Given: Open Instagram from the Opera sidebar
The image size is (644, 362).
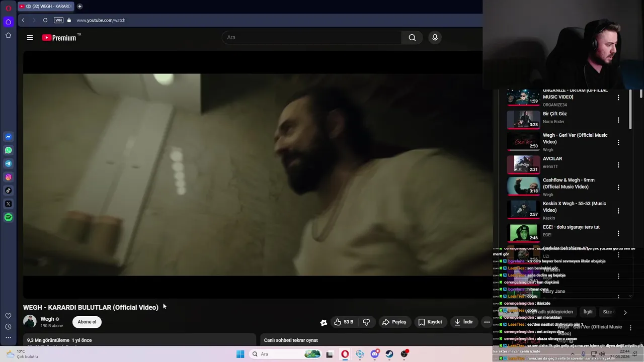Looking at the screenshot, I should pos(8,177).
